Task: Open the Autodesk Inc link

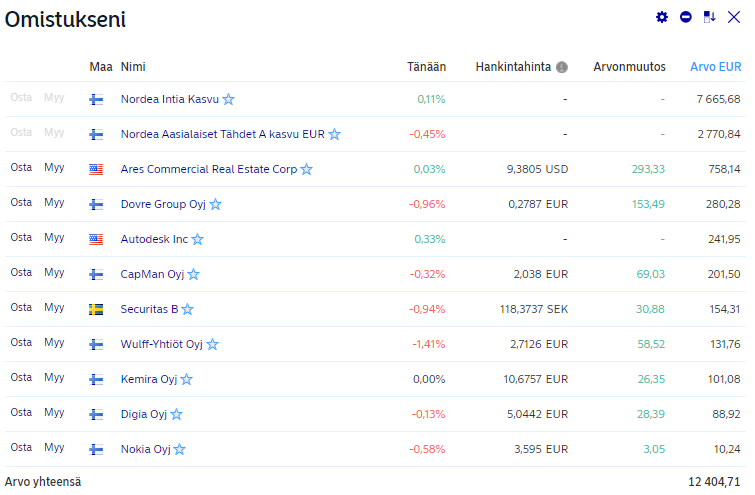Action: pos(154,239)
